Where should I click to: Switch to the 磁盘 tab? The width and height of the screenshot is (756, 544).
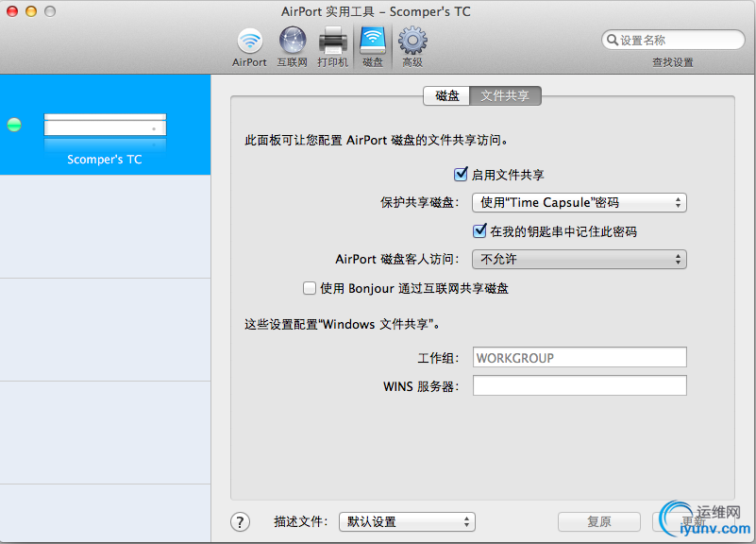point(446,95)
